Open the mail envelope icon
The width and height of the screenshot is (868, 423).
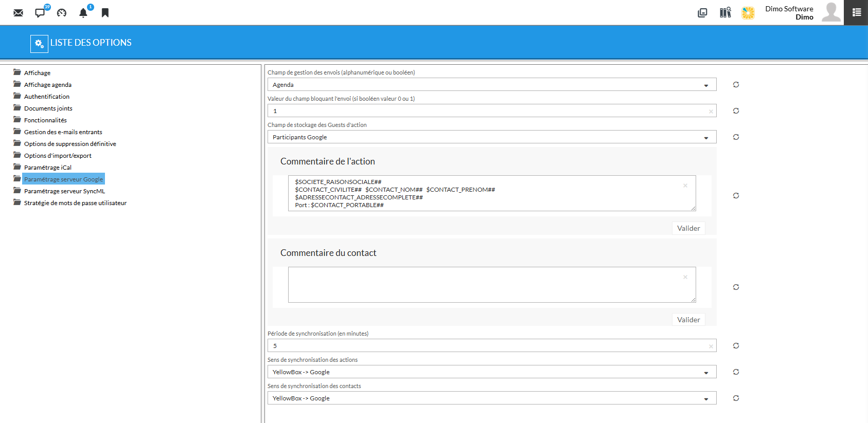pyautogui.click(x=19, y=13)
